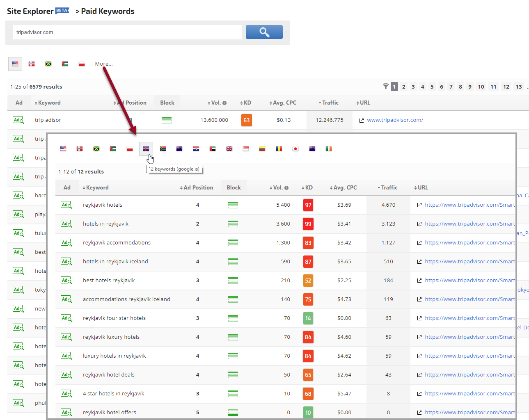Viewport: 529px width, 420px height.
Task: View ad preview for 'reykjavik hotels' row
Action: click(x=66, y=205)
